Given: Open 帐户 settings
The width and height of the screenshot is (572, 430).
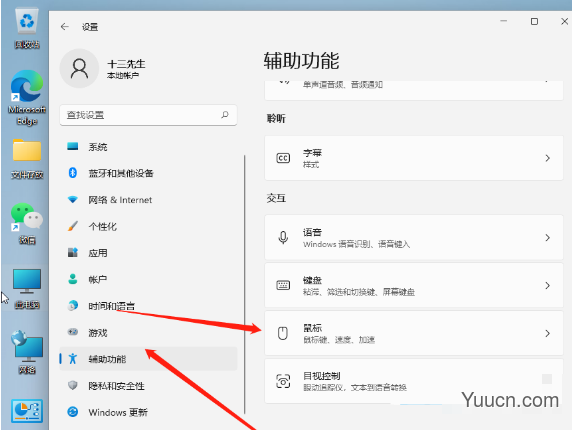Looking at the screenshot, I should point(148,279).
